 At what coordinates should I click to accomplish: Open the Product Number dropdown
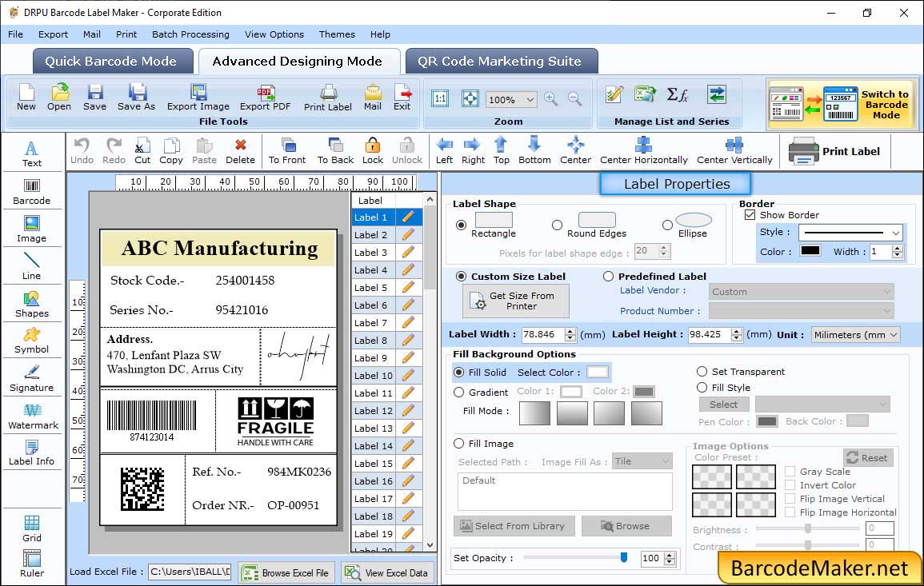click(x=802, y=310)
